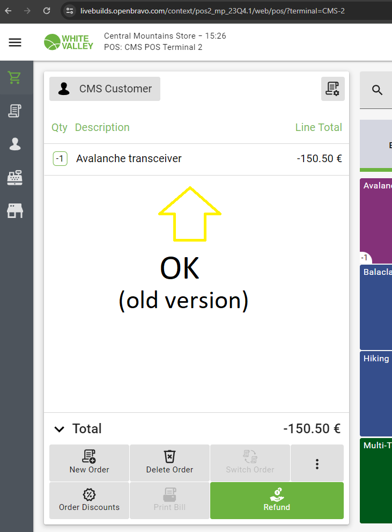Click the Total amount -150.50 €

pos(312,428)
